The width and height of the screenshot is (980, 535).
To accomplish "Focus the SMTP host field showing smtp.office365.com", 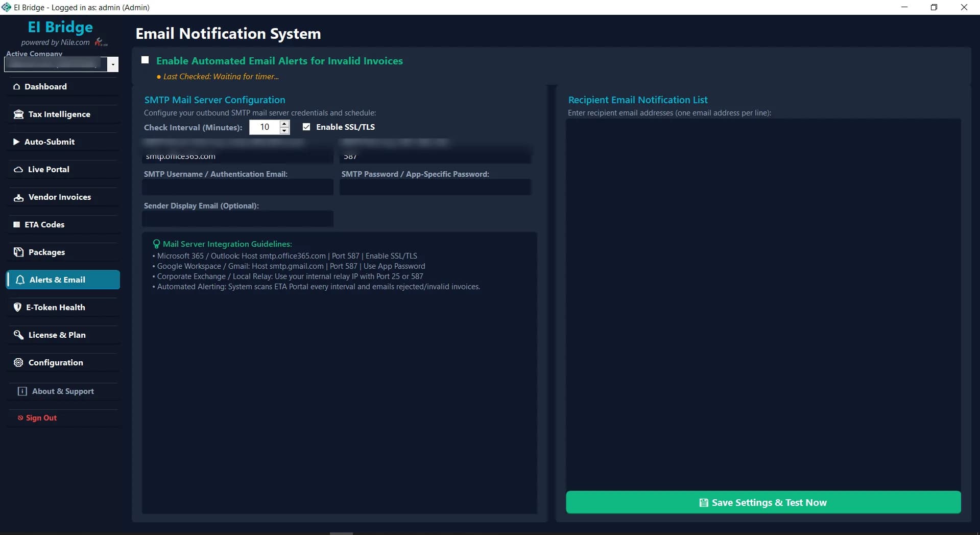I will click(237, 156).
